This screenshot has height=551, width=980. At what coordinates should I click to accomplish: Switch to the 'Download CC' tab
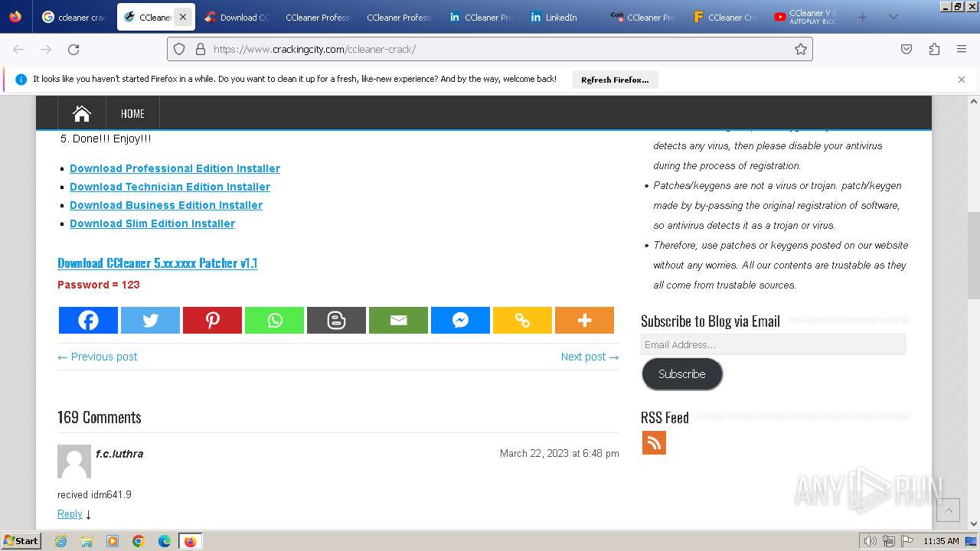236,17
